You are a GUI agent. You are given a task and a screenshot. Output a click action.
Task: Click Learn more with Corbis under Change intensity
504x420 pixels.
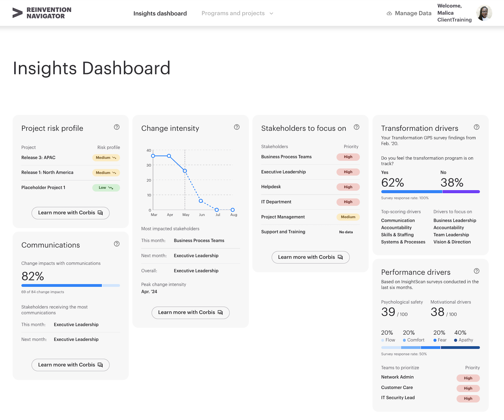(190, 312)
